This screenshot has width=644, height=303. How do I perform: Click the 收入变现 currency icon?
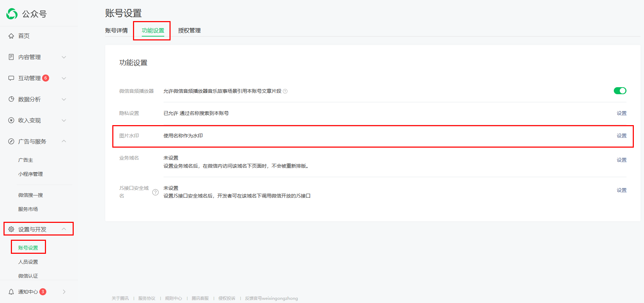click(11, 120)
